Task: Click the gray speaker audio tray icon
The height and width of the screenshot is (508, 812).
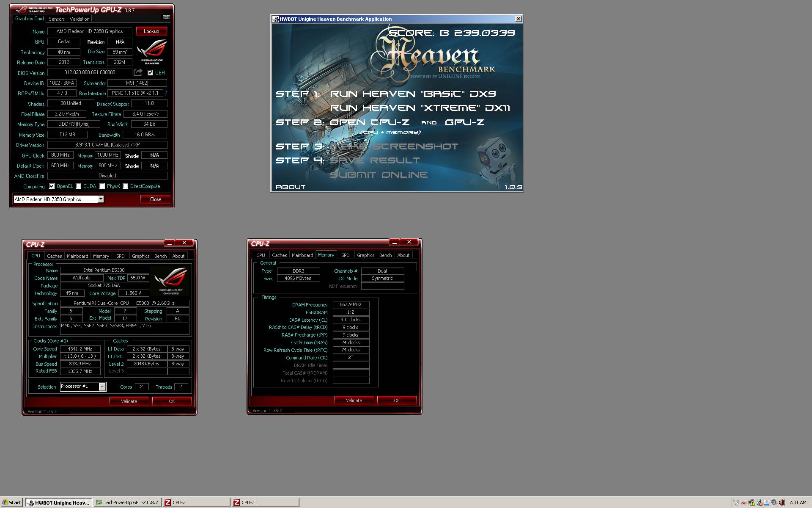Action: click(774, 503)
